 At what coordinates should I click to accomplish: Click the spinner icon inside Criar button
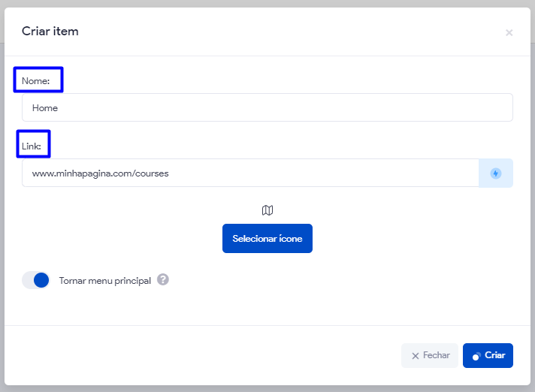476,356
